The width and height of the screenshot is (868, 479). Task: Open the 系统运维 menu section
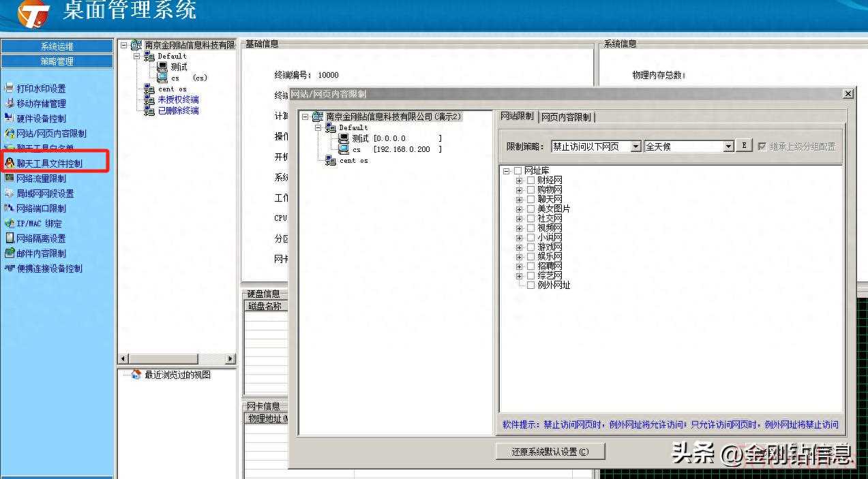(57, 46)
